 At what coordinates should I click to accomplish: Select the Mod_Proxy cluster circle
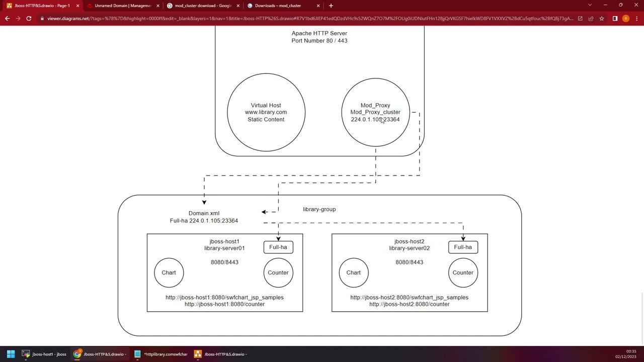point(375,112)
